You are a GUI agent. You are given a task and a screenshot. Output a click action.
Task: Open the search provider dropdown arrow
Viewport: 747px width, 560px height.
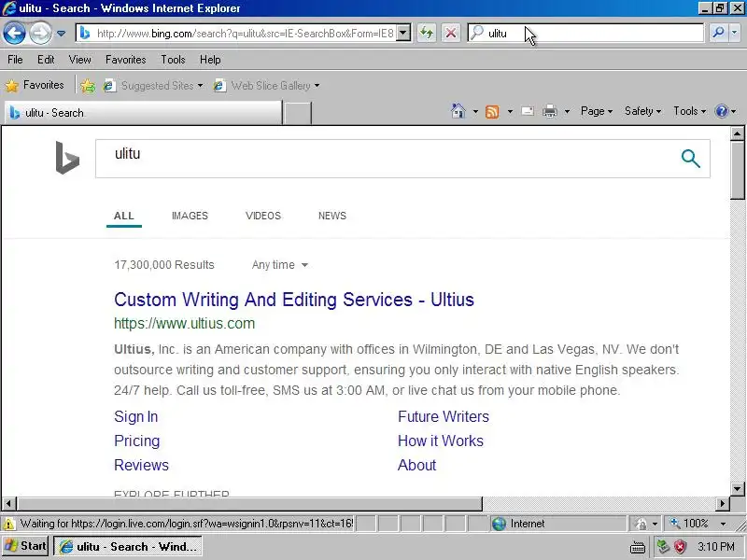[x=735, y=34]
